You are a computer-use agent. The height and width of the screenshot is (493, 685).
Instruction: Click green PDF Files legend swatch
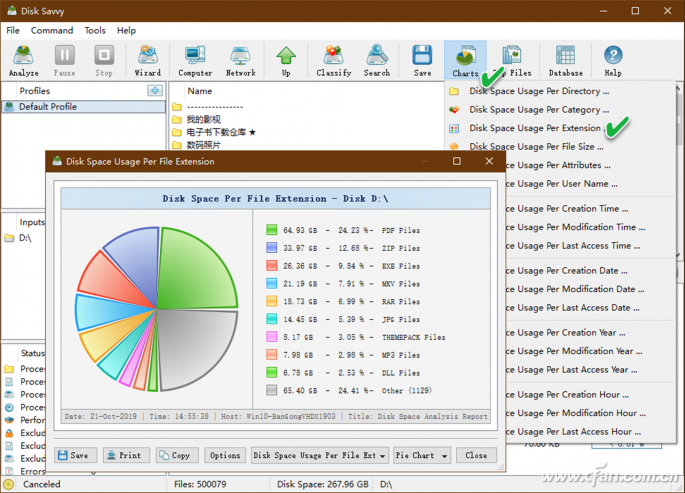tap(272, 230)
